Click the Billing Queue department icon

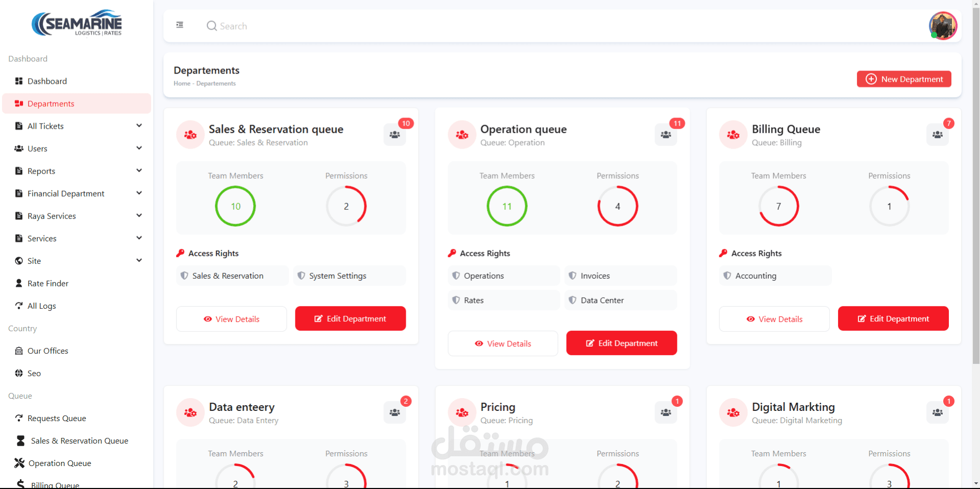733,135
